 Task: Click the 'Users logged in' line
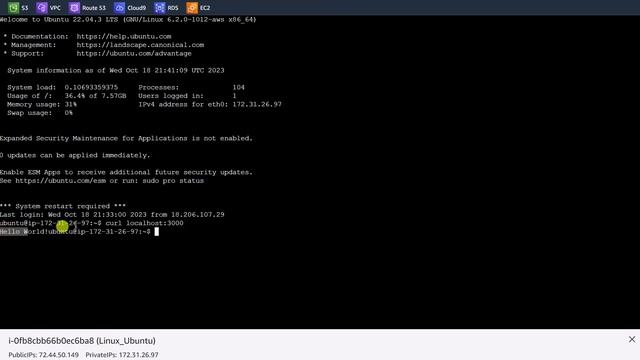tap(187, 96)
